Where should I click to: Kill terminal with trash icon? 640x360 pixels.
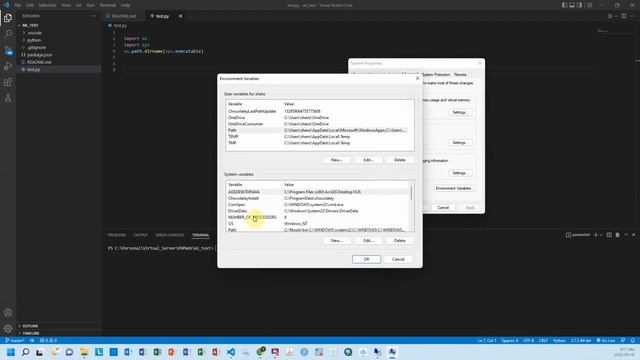click(x=618, y=235)
